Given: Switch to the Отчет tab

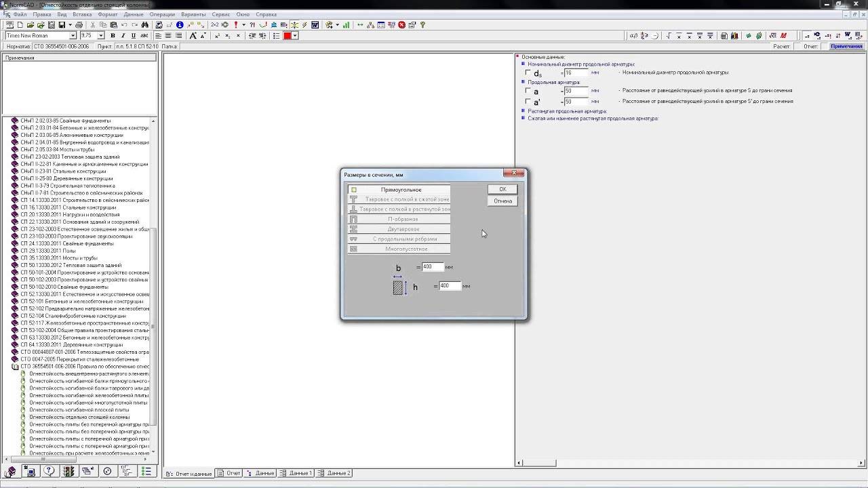Looking at the screenshot, I should pyautogui.click(x=229, y=473).
